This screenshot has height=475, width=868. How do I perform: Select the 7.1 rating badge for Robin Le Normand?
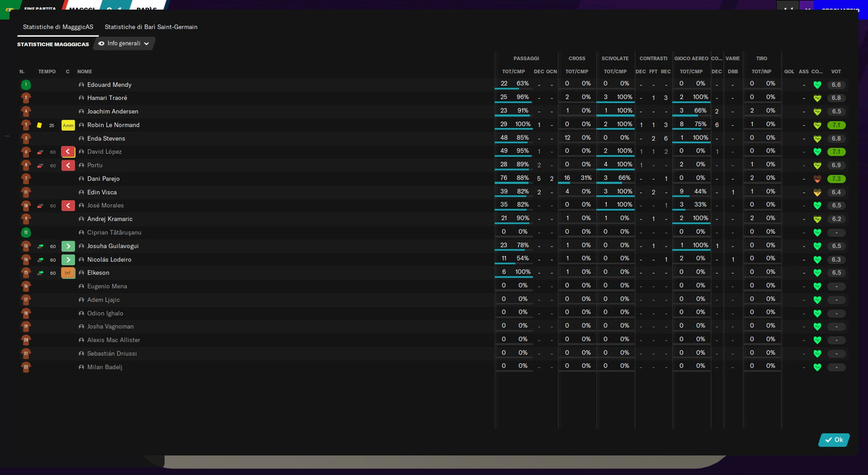click(x=836, y=125)
